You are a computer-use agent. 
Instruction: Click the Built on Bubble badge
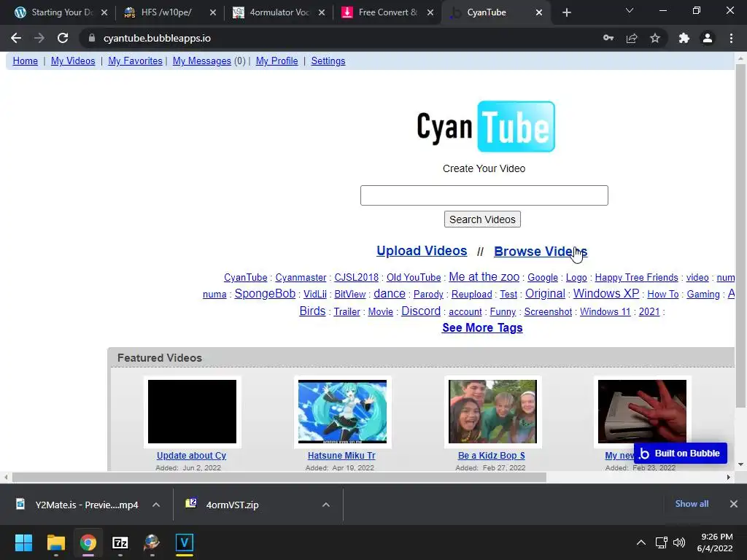681,454
